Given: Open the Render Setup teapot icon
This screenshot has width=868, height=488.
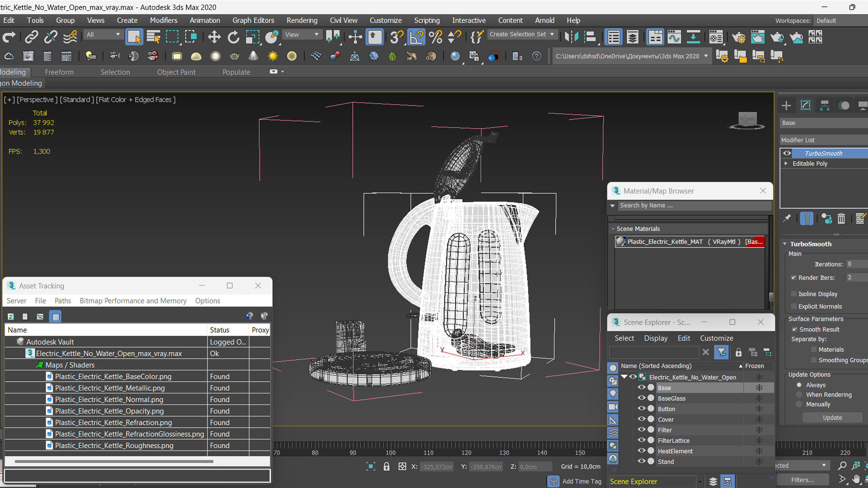Looking at the screenshot, I should point(738,37).
